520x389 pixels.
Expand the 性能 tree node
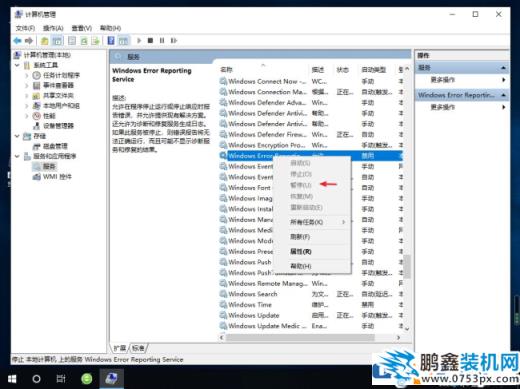[x=27, y=116]
